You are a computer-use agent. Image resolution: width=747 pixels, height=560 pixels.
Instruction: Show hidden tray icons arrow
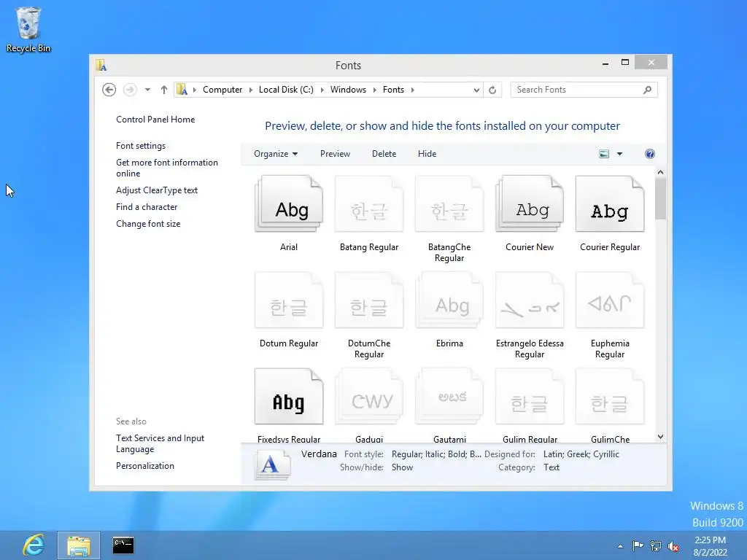point(620,546)
